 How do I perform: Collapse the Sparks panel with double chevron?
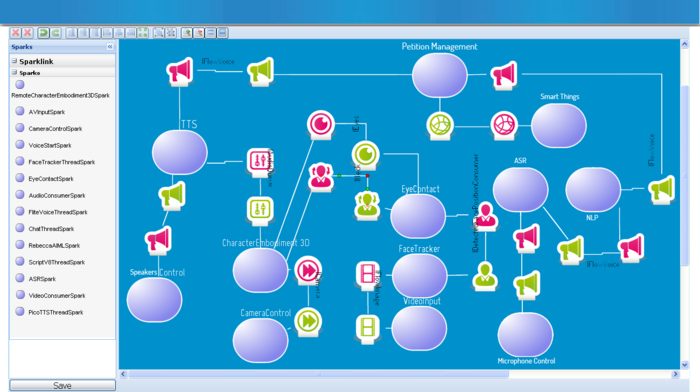110,46
